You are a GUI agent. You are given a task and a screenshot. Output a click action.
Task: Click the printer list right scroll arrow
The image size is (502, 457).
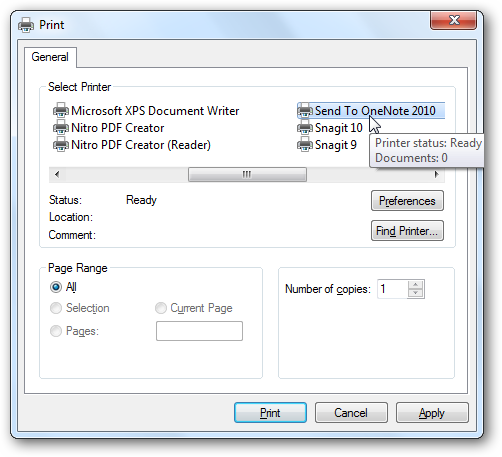tap(436, 174)
